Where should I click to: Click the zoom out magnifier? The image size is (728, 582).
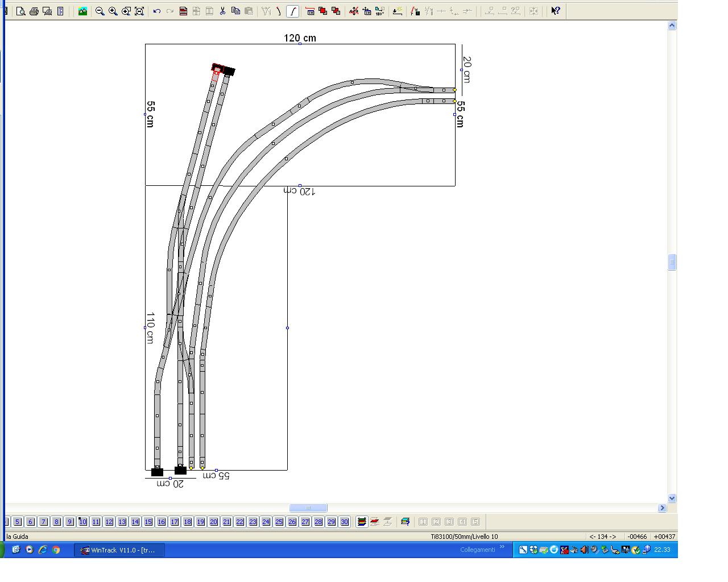coord(100,11)
